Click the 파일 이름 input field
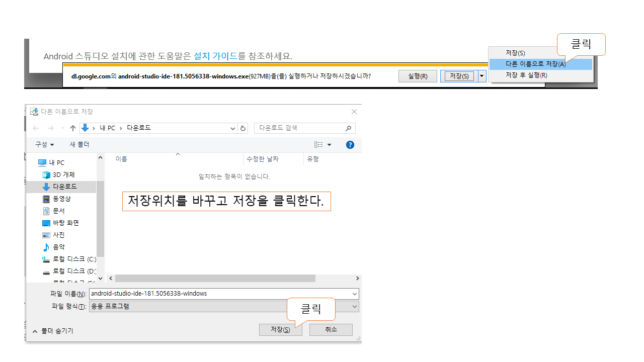644x362 pixels. click(220, 294)
